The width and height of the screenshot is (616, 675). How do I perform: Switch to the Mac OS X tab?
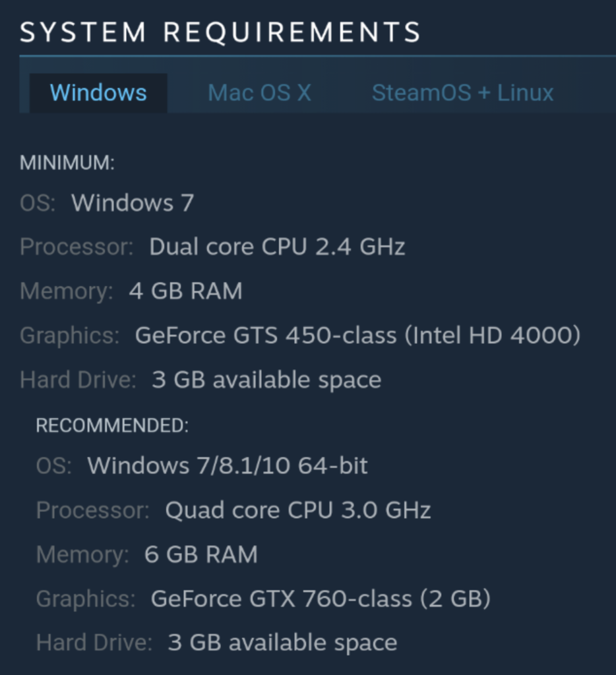point(259,92)
